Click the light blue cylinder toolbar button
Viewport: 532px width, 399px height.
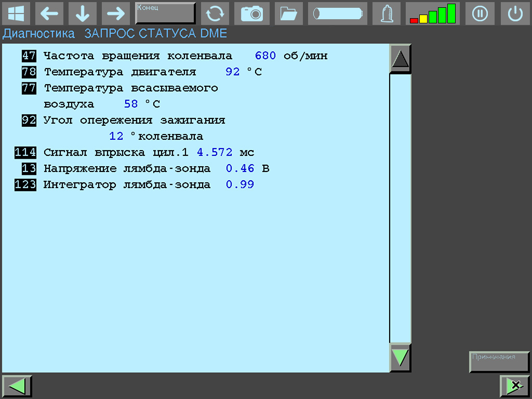(337, 14)
